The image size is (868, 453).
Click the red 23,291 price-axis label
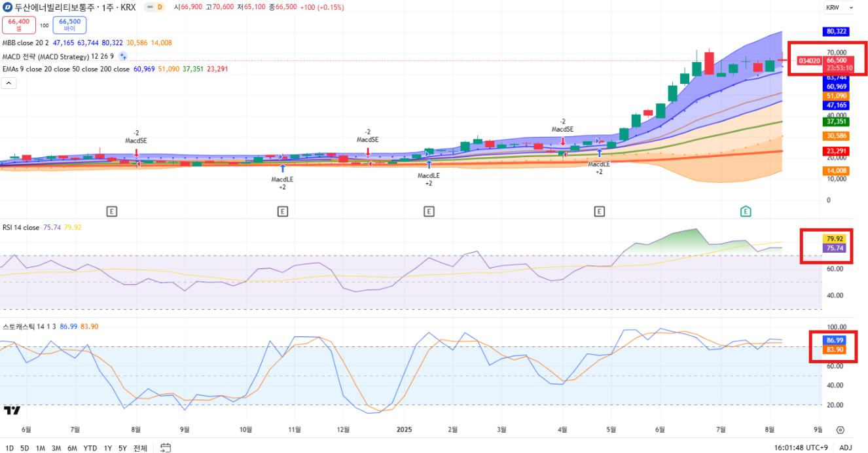(x=837, y=151)
